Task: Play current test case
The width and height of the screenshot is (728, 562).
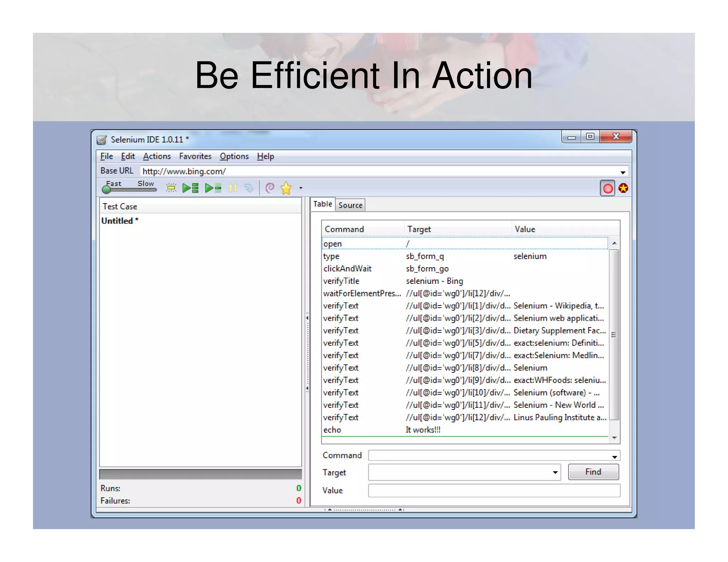Action: coord(213,188)
